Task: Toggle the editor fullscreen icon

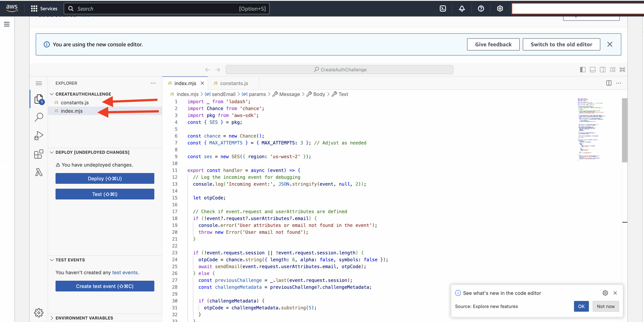Action: tap(623, 70)
